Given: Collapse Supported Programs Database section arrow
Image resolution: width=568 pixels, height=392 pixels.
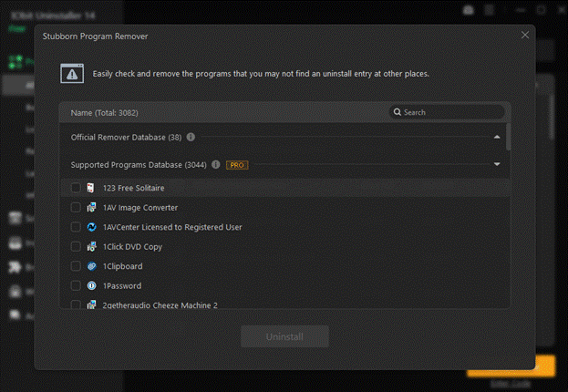Looking at the screenshot, I should (497, 164).
